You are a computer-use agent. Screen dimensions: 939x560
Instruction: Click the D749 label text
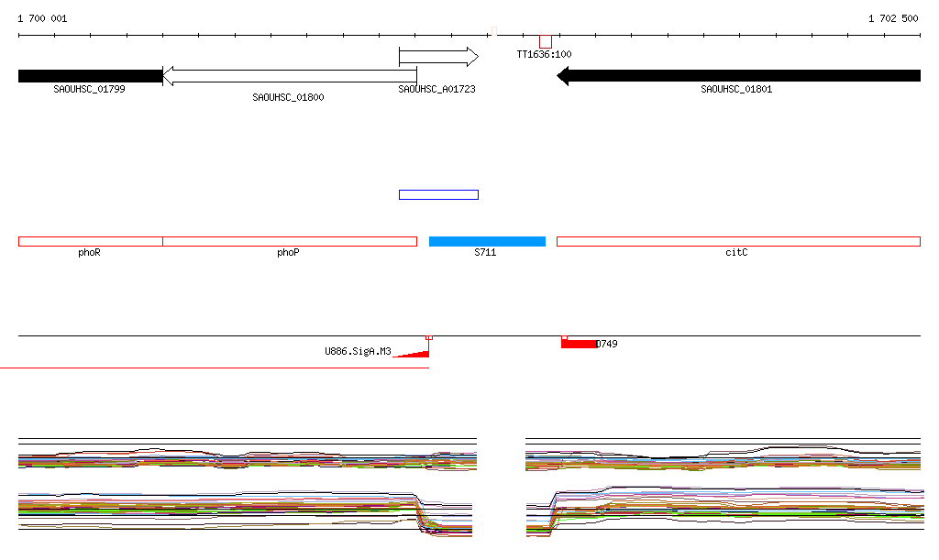point(607,344)
